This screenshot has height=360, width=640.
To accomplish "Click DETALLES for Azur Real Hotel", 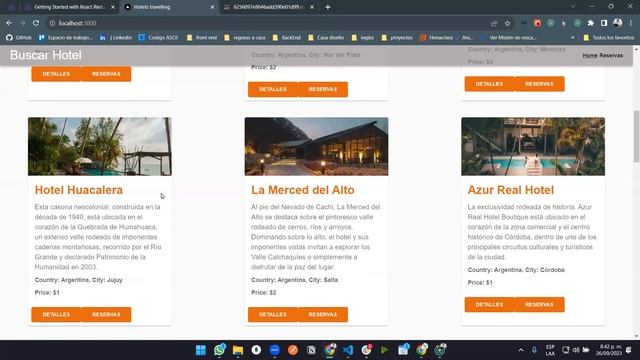I will click(489, 304).
